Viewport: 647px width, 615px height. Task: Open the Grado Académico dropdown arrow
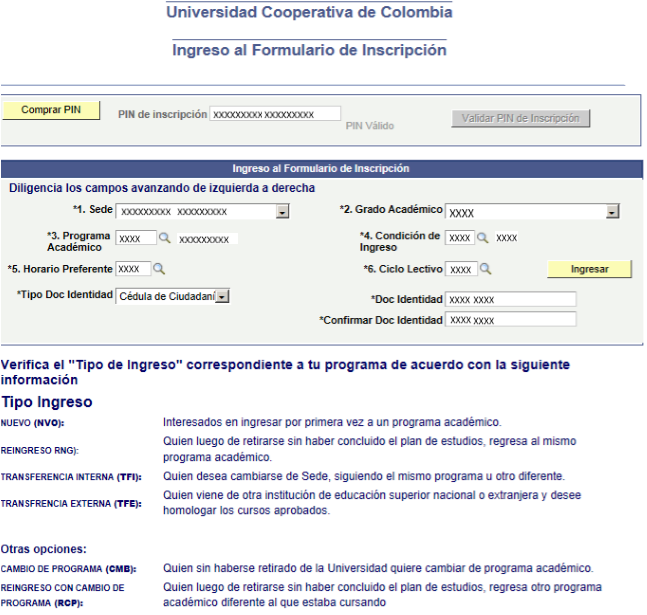click(x=612, y=212)
